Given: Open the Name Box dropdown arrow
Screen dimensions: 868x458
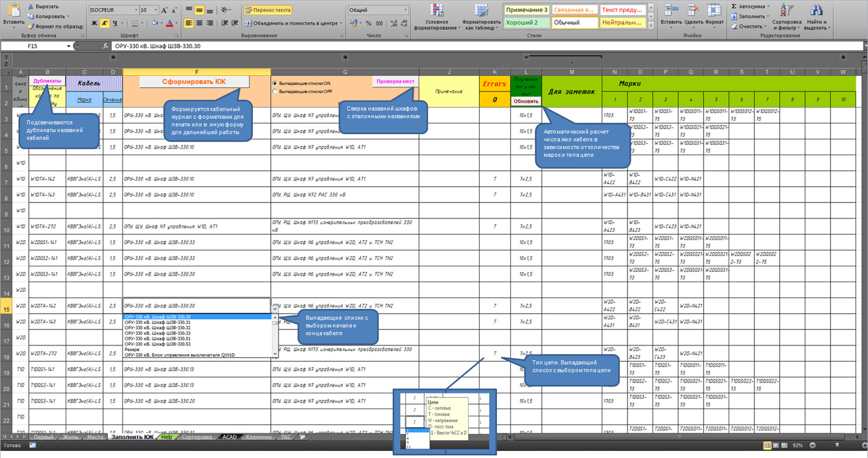Looking at the screenshot, I should pyautogui.click(x=68, y=46).
